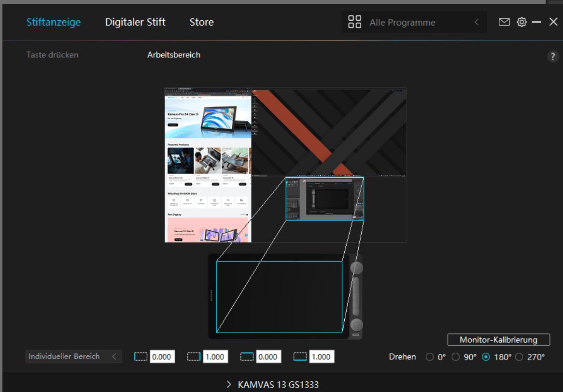Open the message inbox envelope icon
Screen dimensions: 563x392
[504, 22]
